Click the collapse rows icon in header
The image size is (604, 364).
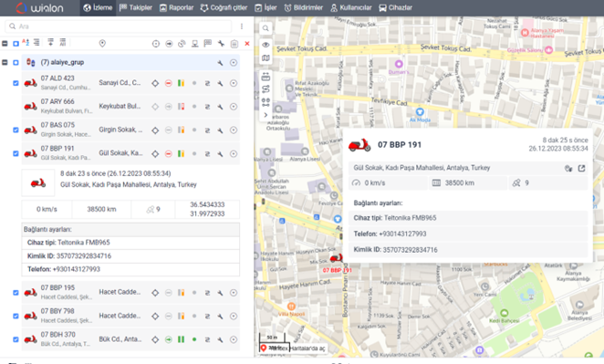click(x=50, y=42)
